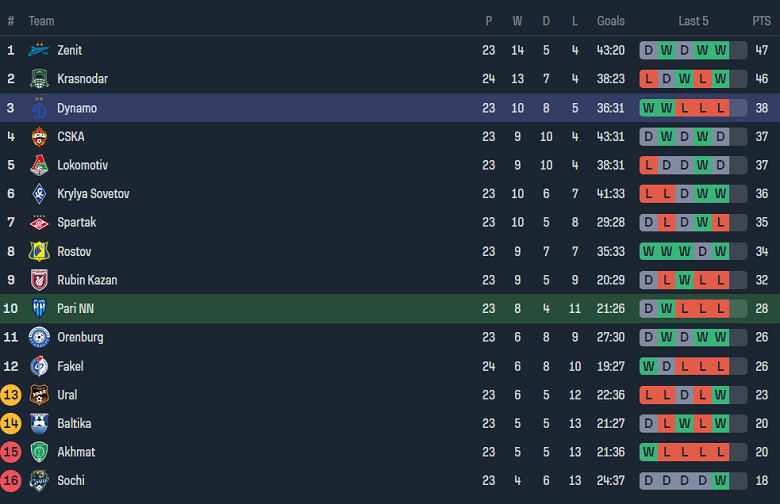
Task: Click the Team column header
Action: 41,21
